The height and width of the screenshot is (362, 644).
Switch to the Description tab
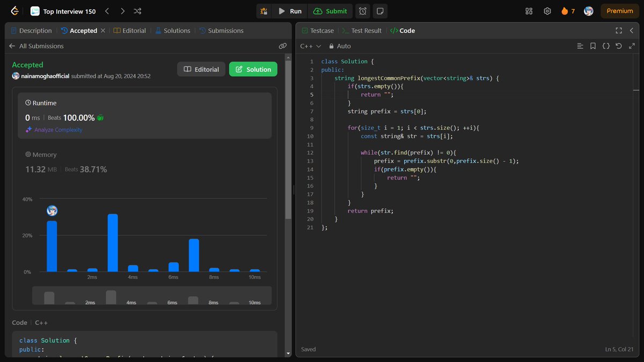click(31, 31)
